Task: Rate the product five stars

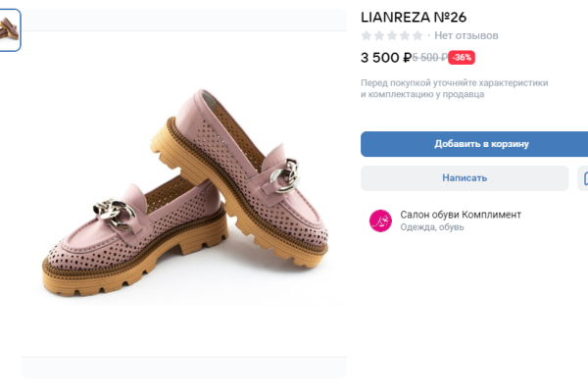Action: [417, 35]
